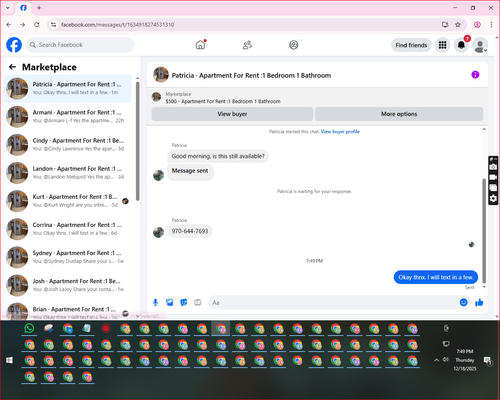Click the View buyer button
The image size is (500, 400).
point(232,114)
